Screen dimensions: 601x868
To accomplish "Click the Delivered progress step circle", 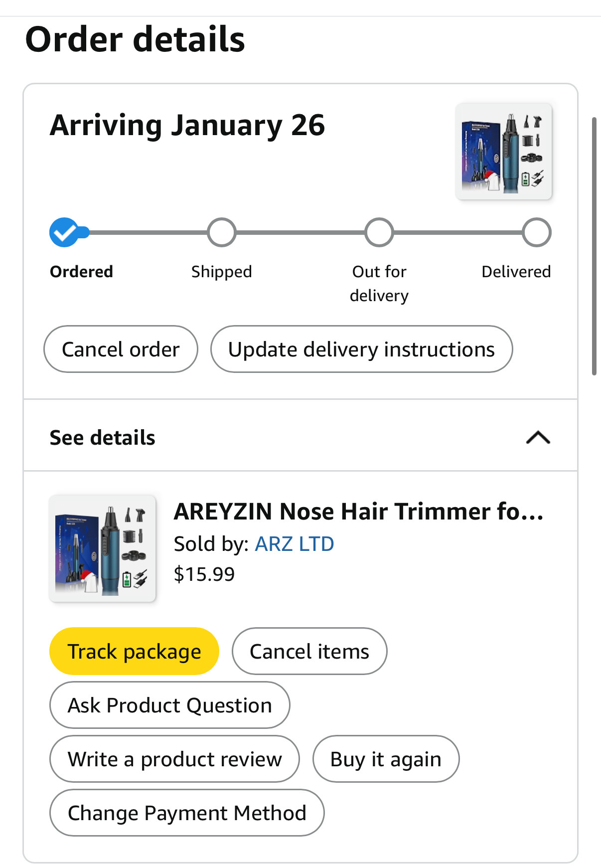I will 537,232.
